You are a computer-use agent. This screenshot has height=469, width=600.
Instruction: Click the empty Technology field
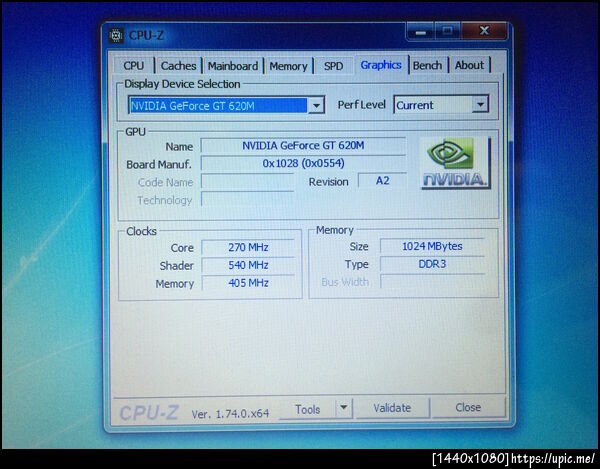[247, 200]
